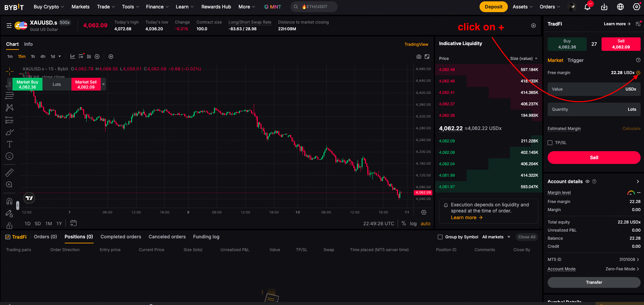Expand Account details chevron
The height and width of the screenshot is (305, 644).
638,181
